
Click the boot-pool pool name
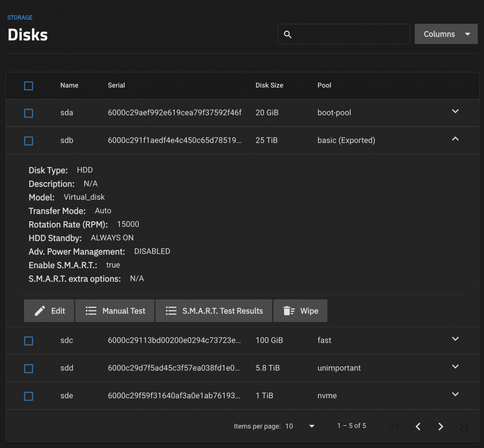coord(334,113)
